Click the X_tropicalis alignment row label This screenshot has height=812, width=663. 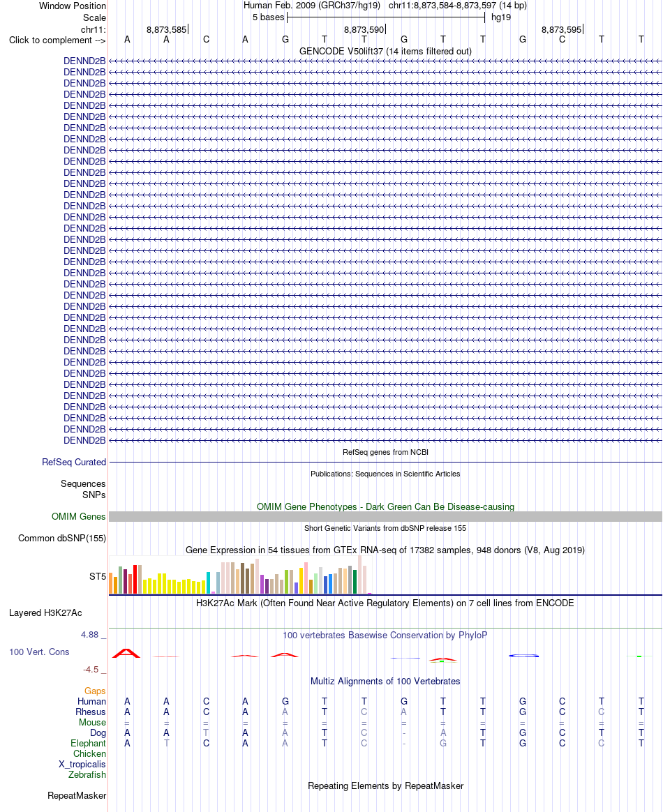[x=82, y=764]
